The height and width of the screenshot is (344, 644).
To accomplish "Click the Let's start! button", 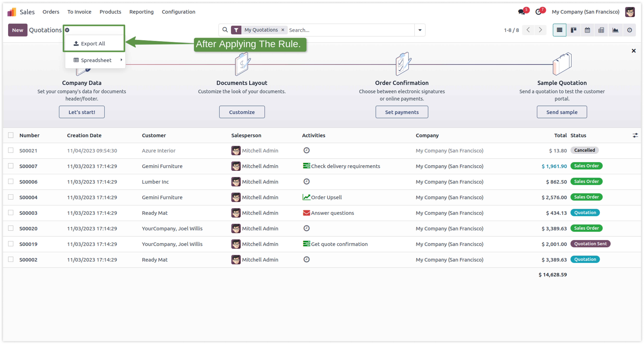I will pyautogui.click(x=82, y=112).
